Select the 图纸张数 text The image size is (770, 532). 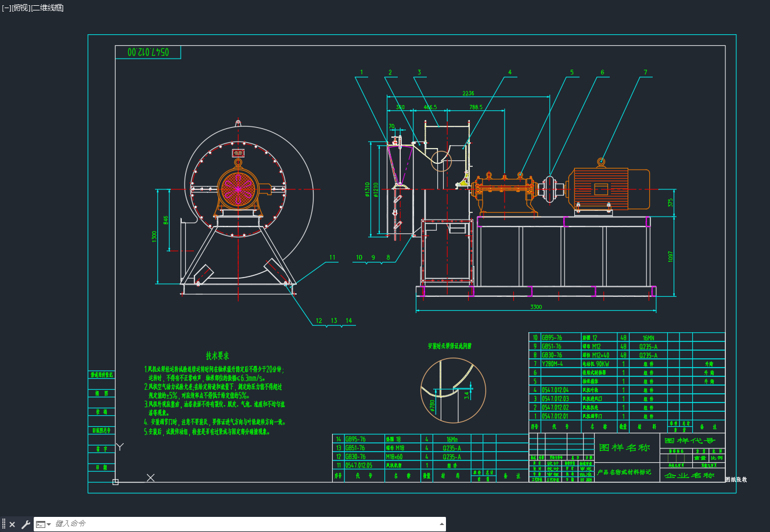tap(736, 479)
